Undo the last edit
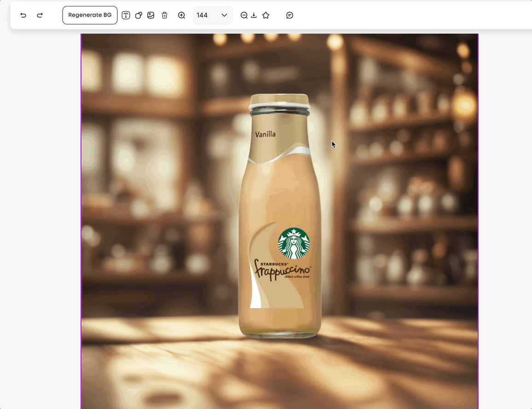 (23, 15)
